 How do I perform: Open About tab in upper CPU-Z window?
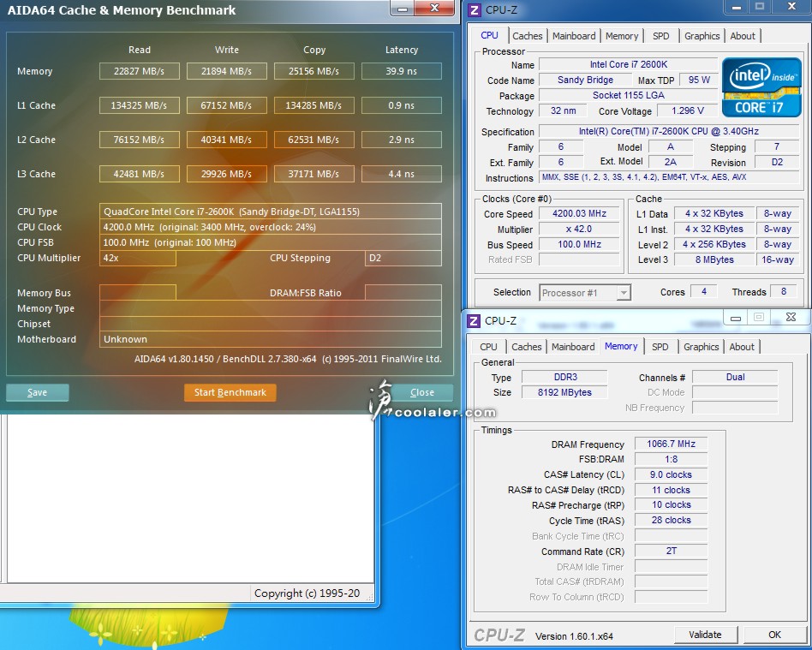coord(743,36)
